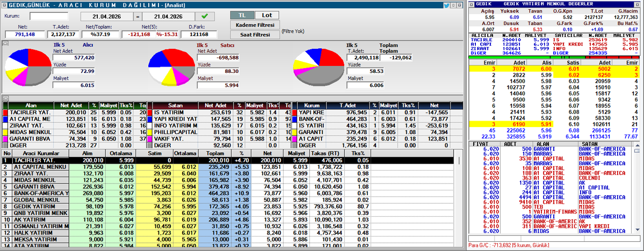This screenshot has width=644, height=251.
Task: Click Net/Toplam value %37.19
Action: (x=100, y=34)
